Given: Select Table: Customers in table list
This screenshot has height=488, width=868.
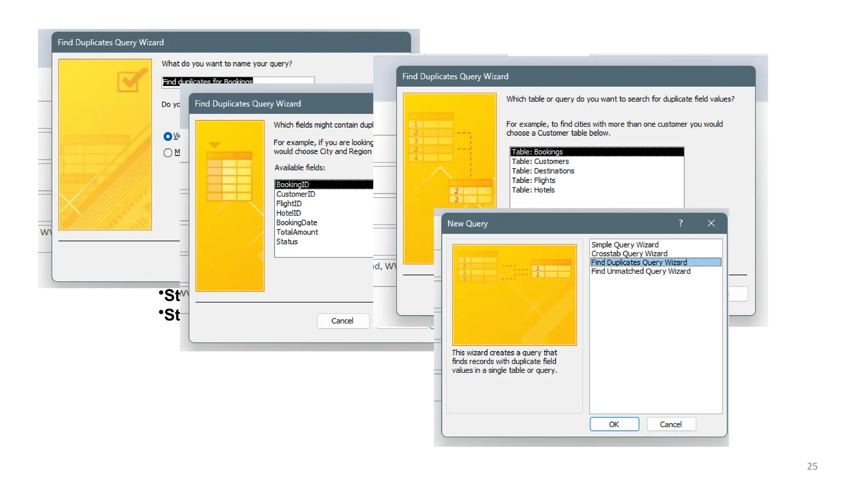Looking at the screenshot, I should click(x=540, y=161).
